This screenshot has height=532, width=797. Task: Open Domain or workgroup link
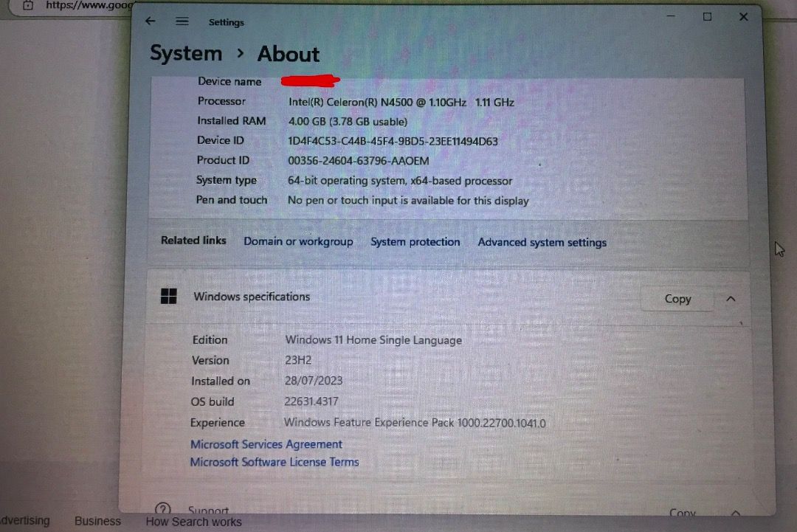click(298, 241)
